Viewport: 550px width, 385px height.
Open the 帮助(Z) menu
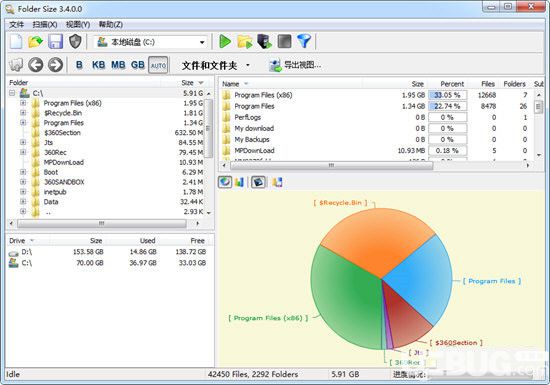tap(110, 24)
